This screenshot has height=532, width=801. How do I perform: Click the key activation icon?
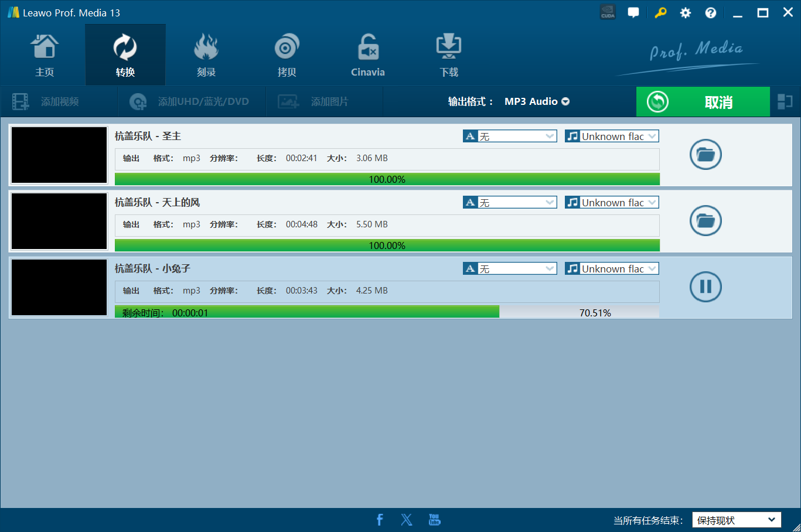[660, 12]
